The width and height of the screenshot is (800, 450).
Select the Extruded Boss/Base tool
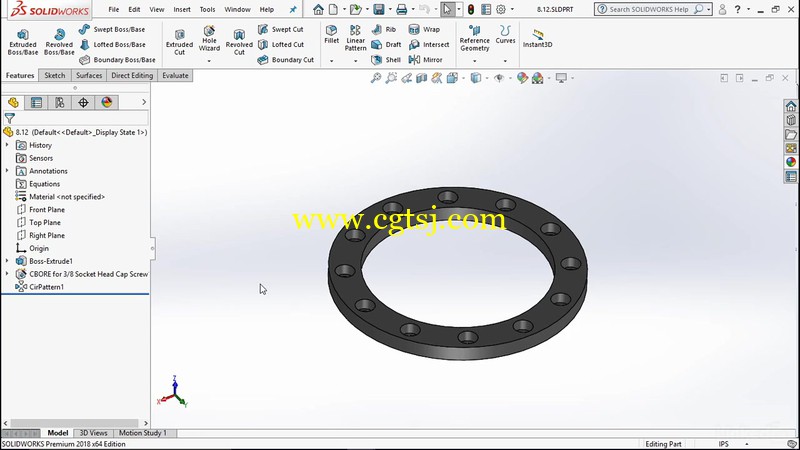tap(23, 42)
